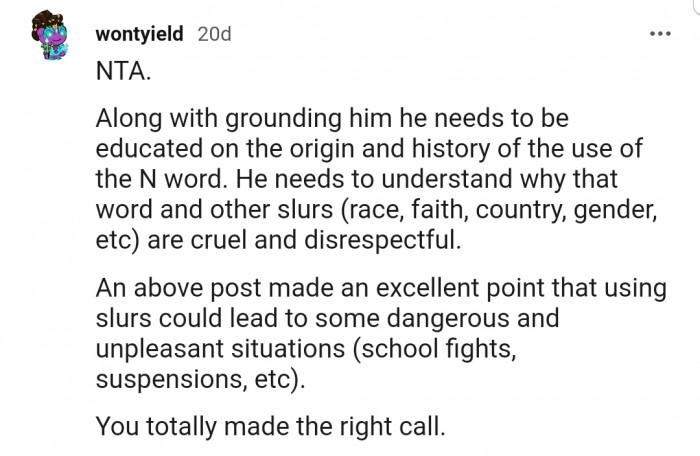Select the NTA. verdict text
The image size is (700, 456).
[x=124, y=71]
